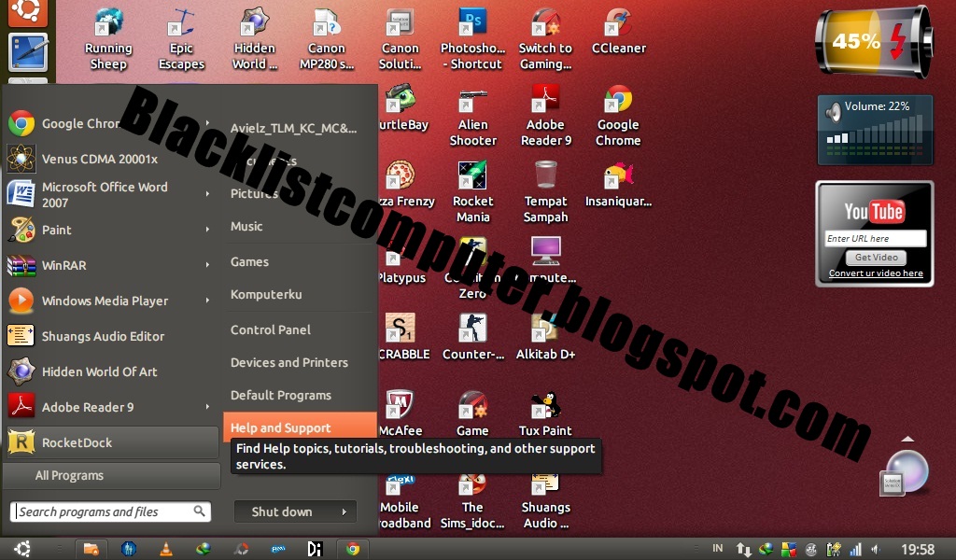Expand Paint recent files arrow
The height and width of the screenshot is (560, 956).
(x=208, y=230)
